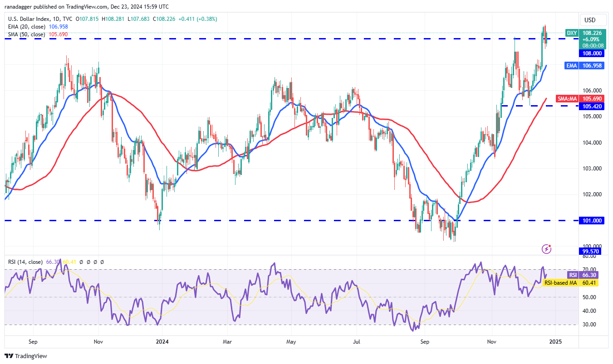Click the Jul label on the time axis
Image resolution: width=613 pixels, height=364 pixels.
pyautogui.click(x=357, y=341)
